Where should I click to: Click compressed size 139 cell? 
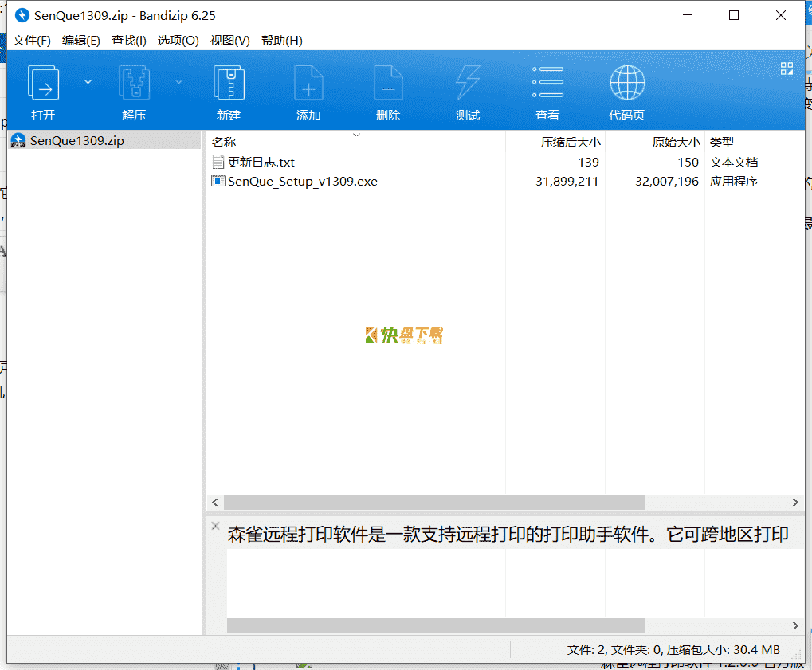point(588,162)
